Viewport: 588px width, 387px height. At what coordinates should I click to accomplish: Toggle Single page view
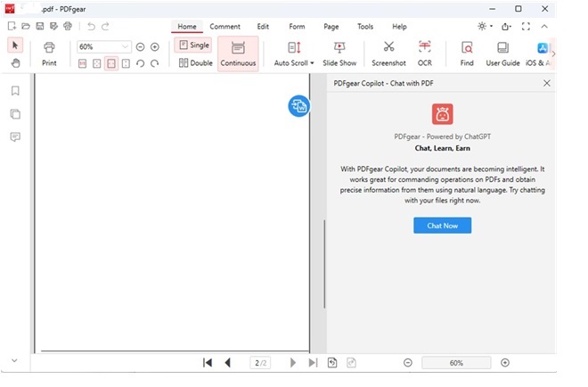point(193,45)
